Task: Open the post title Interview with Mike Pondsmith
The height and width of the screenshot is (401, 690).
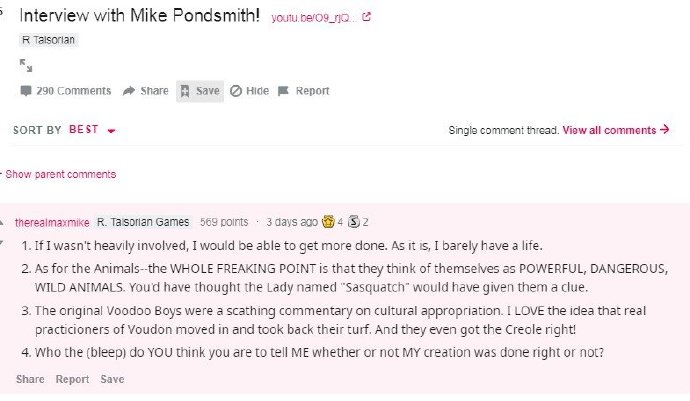Action: [140, 16]
